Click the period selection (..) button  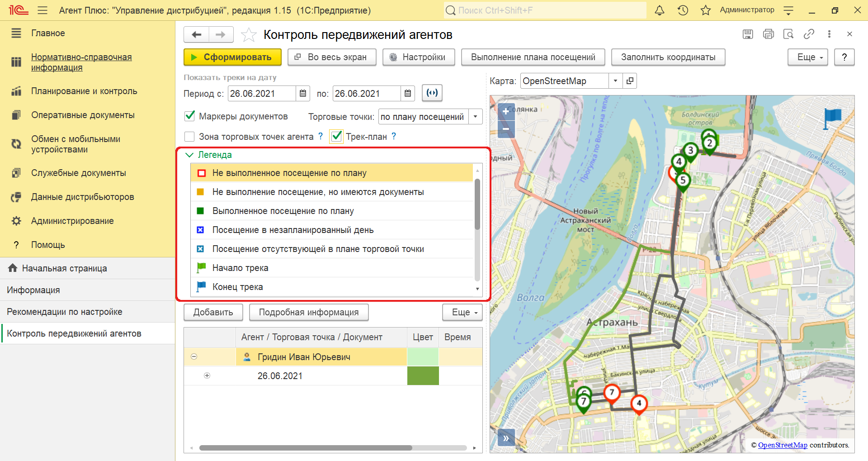click(x=432, y=93)
